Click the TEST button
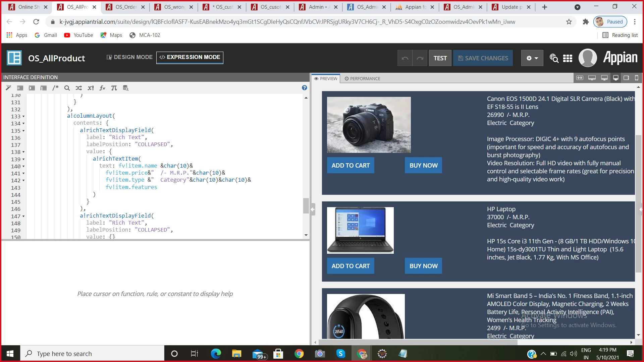Viewport: 644px width, 362px height. point(440,58)
